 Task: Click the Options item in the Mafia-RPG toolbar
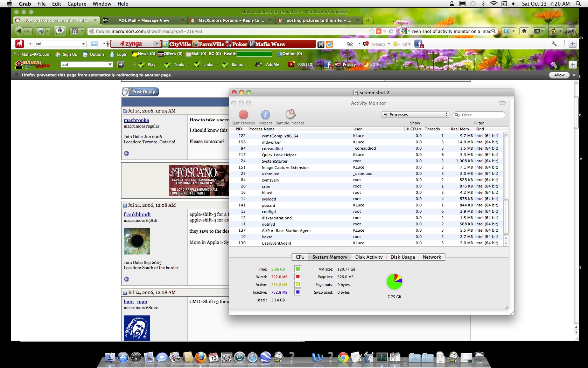(93, 54)
